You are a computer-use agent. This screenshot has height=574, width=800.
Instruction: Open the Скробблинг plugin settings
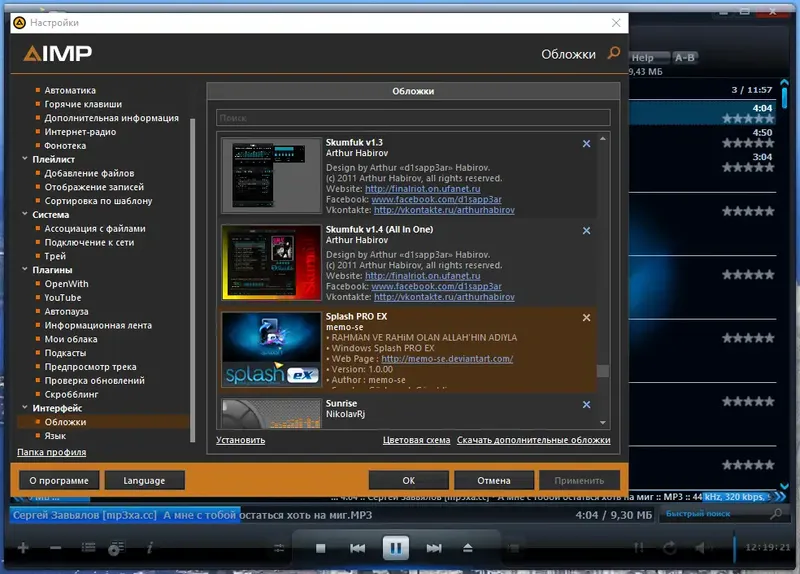(x=71, y=394)
